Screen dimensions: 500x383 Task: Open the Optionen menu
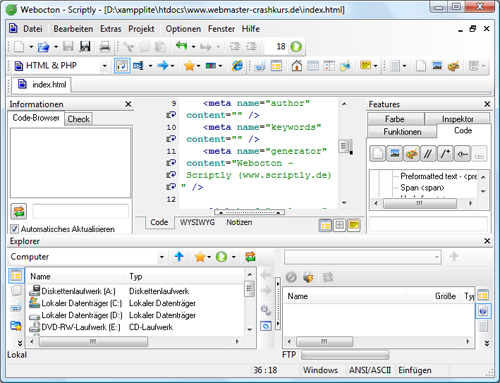click(x=183, y=29)
